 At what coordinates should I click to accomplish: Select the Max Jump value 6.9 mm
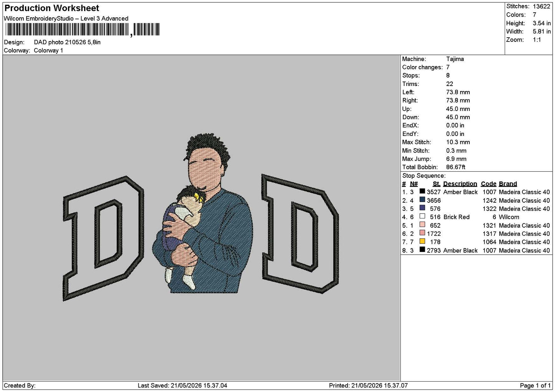point(456,159)
